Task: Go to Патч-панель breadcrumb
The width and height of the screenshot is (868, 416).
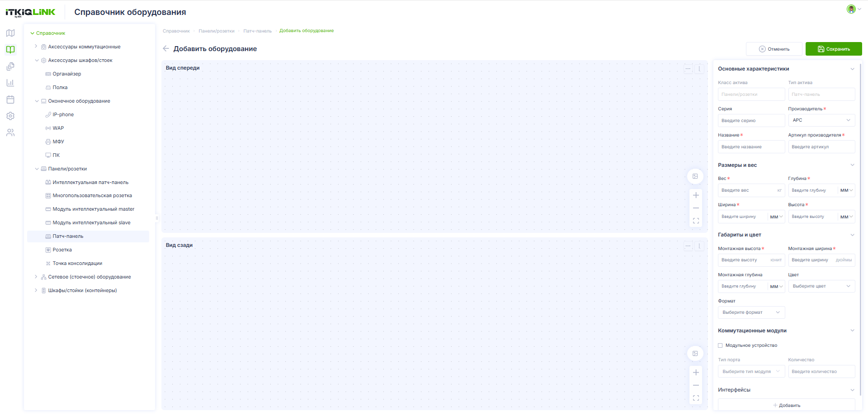Action: [258, 31]
